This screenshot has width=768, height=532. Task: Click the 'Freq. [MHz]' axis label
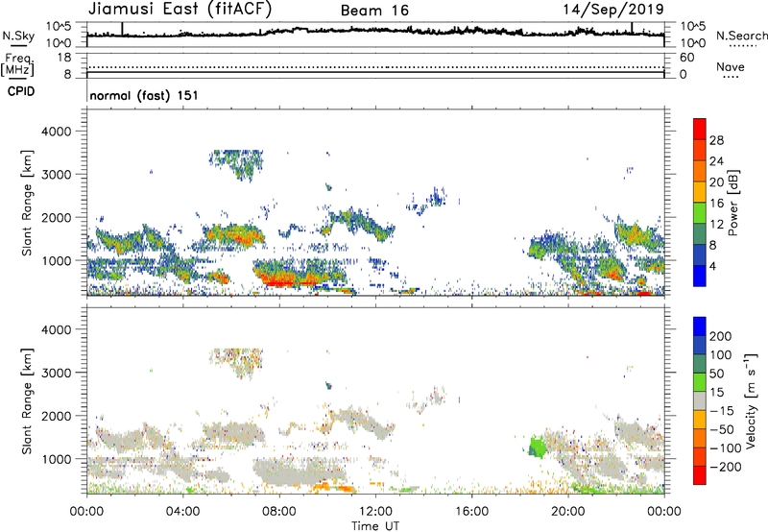pos(17,64)
